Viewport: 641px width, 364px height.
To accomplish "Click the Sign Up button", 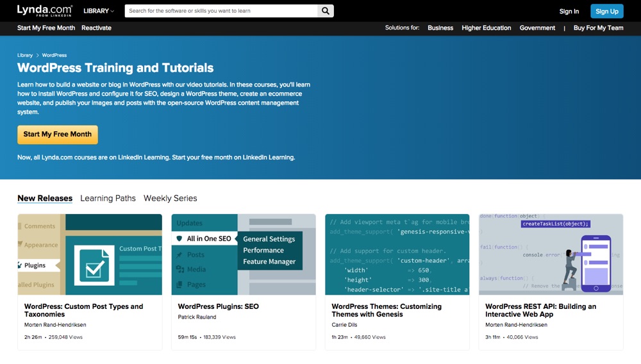I will [x=606, y=12].
